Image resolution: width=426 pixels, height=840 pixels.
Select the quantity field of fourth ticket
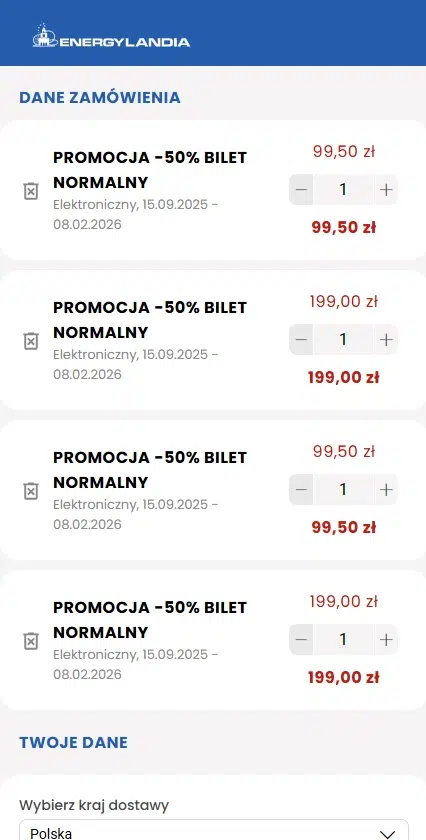coord(343,640)
